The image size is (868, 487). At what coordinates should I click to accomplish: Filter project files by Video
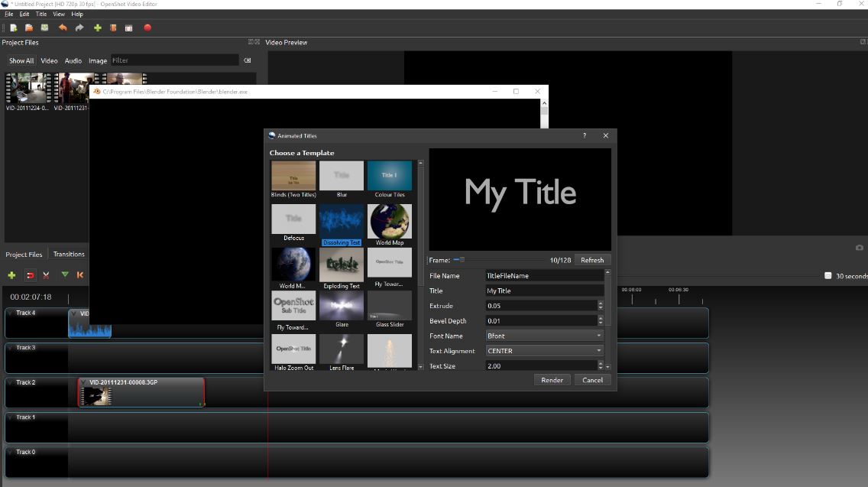click(49, 61)
